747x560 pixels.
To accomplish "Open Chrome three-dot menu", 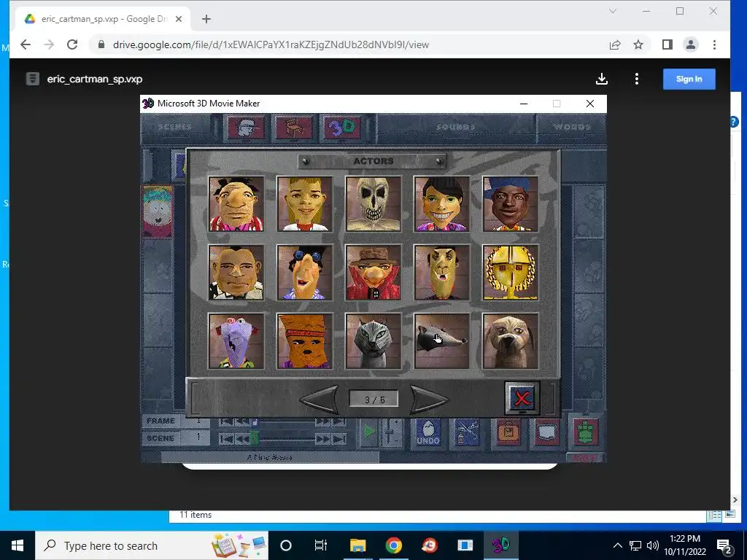I will (x=714, y=44).
